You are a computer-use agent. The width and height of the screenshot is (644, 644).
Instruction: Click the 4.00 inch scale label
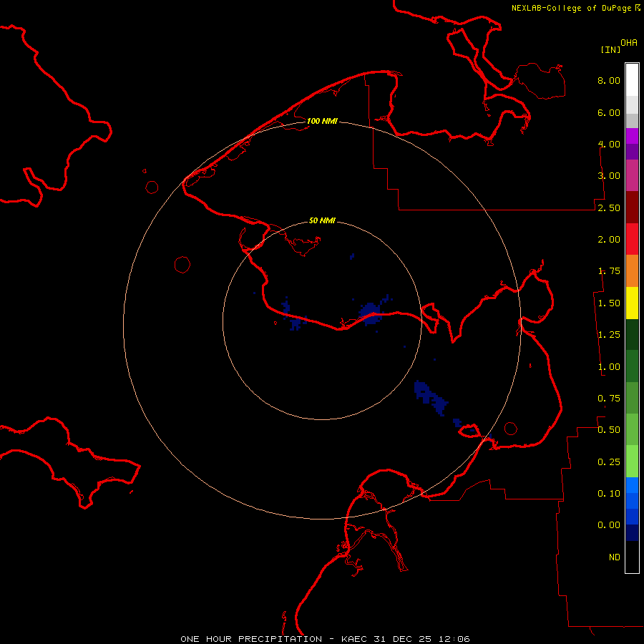(x=609, y=145)
